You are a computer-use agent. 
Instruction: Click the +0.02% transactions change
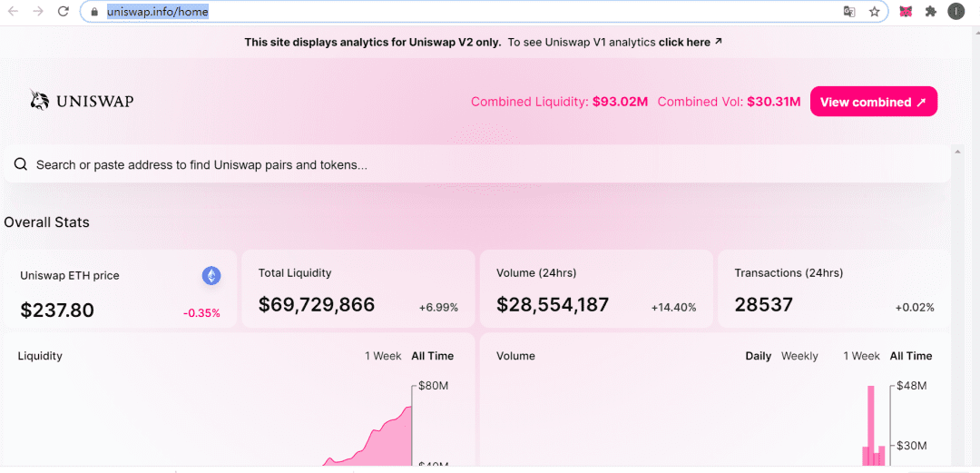(x=915, y=307)
